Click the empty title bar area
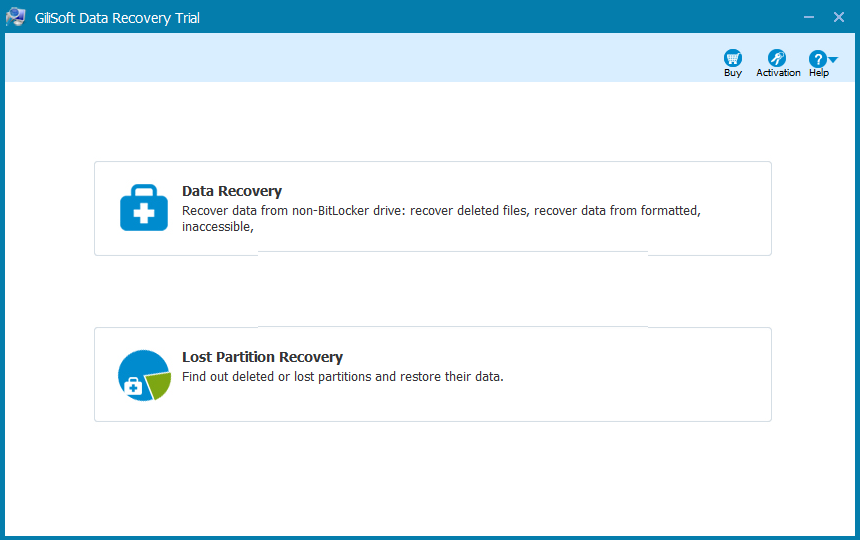This screenshot has height=540, width=860. (x=500, y=17)
